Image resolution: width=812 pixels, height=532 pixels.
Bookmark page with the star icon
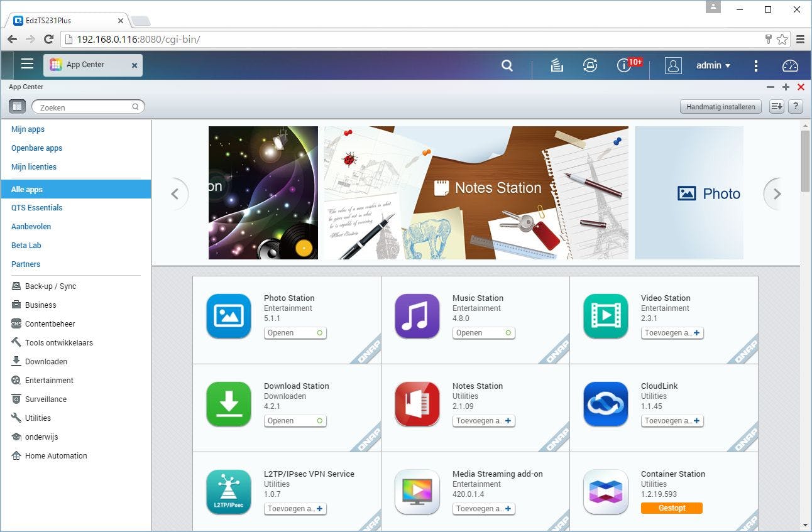tap(782, 39)
